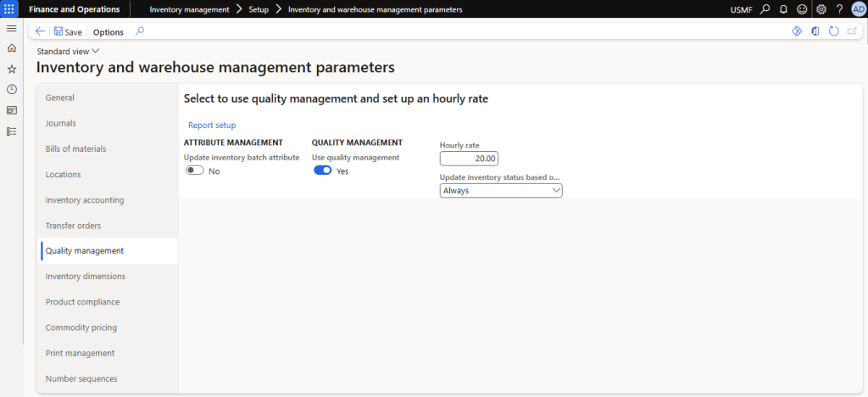Expand the Standard view dropdown
The height and width of the screenshot is (397, 868).
[69, 51]
